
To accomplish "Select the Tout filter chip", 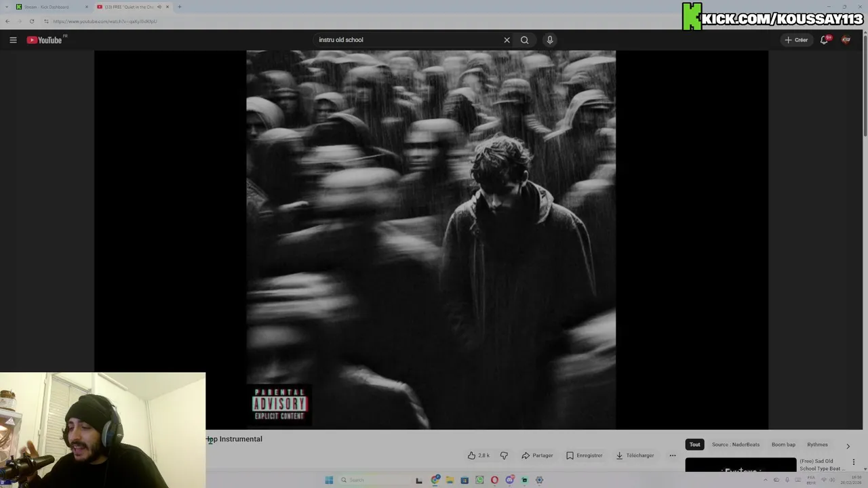I will tap(694, 445).
